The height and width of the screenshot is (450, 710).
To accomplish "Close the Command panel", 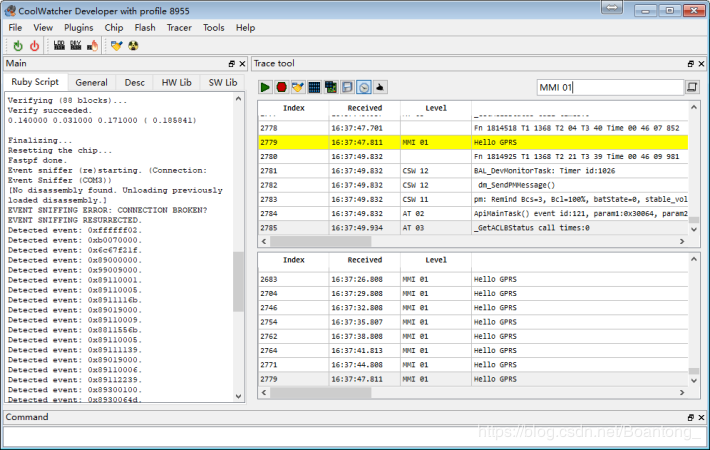I will click(x=701, y=417).
